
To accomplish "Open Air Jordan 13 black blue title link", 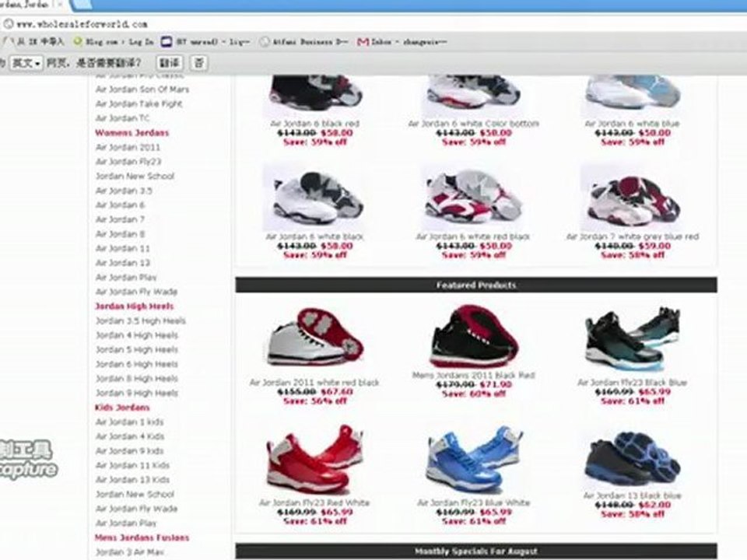I will pyautogui.click(x=632, y=495).
